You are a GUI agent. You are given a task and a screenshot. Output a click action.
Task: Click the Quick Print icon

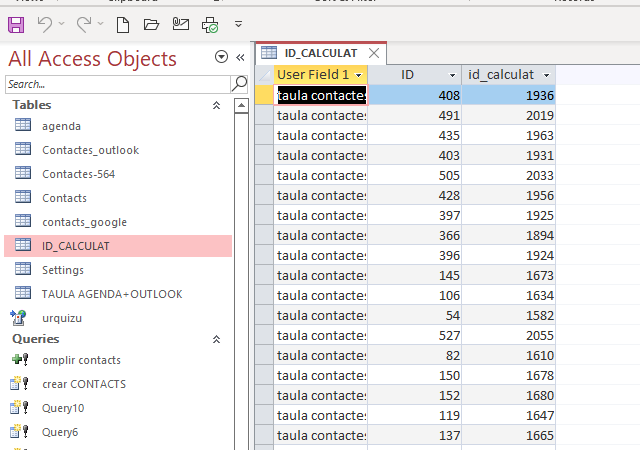tap(209, 23)
